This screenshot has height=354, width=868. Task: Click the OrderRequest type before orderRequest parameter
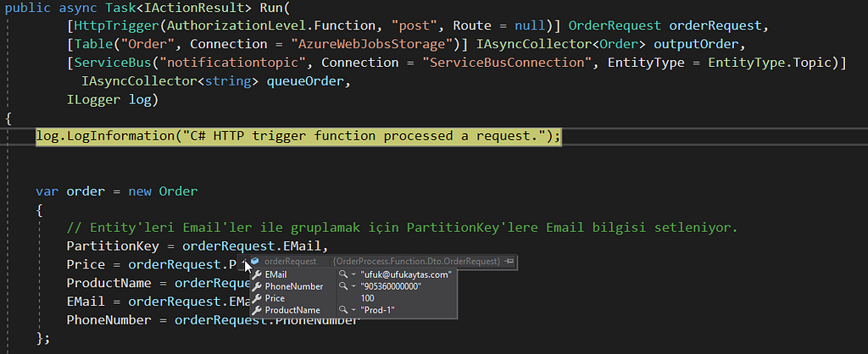(615, 26)
